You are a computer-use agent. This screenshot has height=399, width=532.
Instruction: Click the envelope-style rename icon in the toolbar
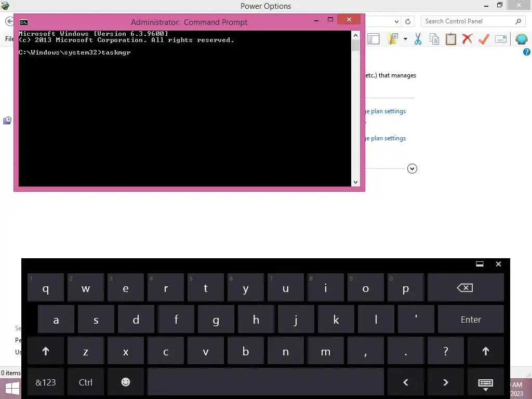tap(501, 39)
